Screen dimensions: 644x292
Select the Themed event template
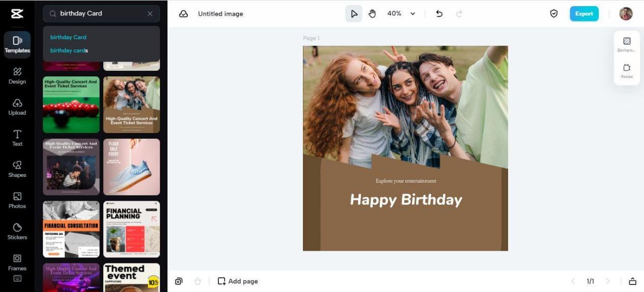[131, 277]
